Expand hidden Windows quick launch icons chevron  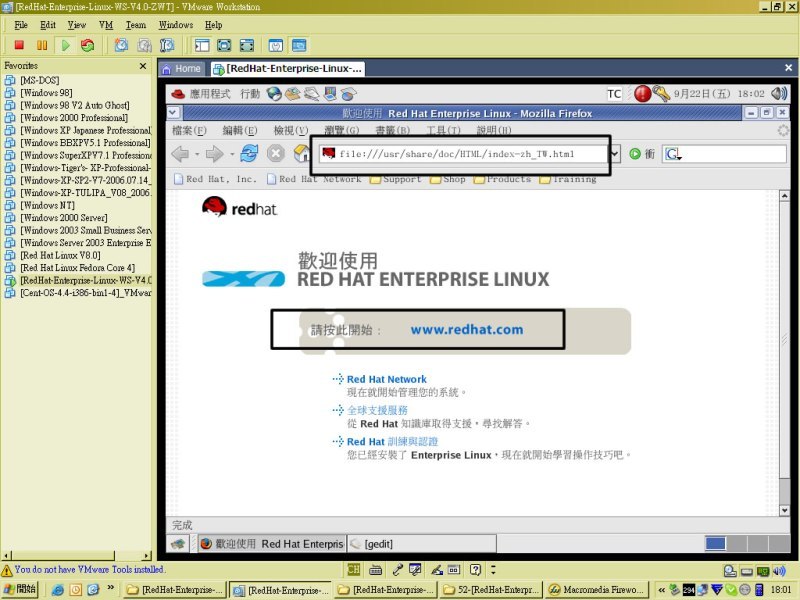click(111, 588)
